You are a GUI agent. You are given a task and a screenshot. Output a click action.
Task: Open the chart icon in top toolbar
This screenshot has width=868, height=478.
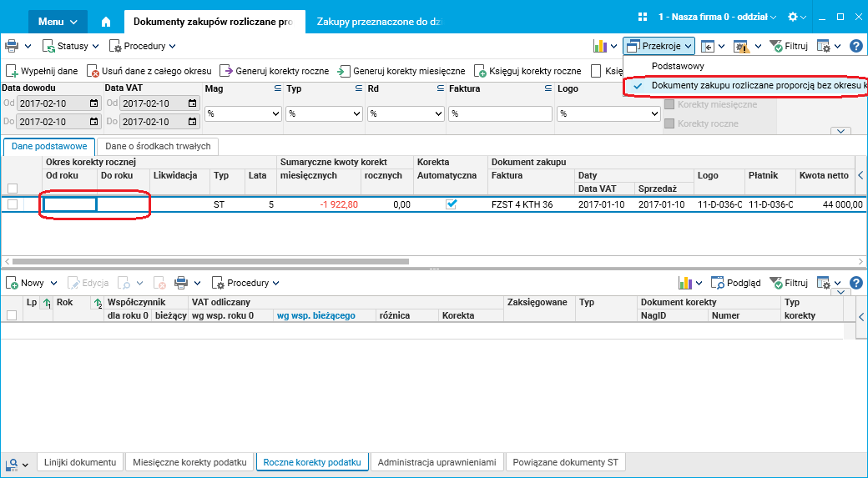[x=600, y=46]
